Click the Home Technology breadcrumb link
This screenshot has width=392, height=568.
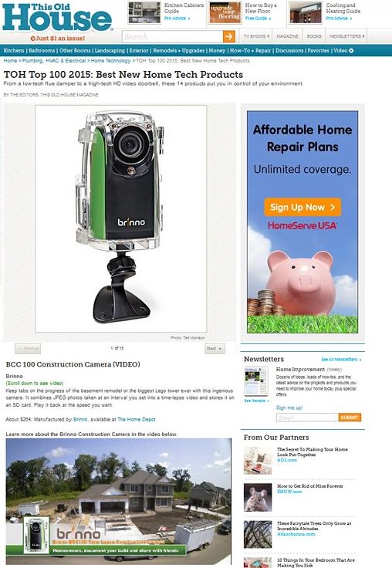coord(110,60)
